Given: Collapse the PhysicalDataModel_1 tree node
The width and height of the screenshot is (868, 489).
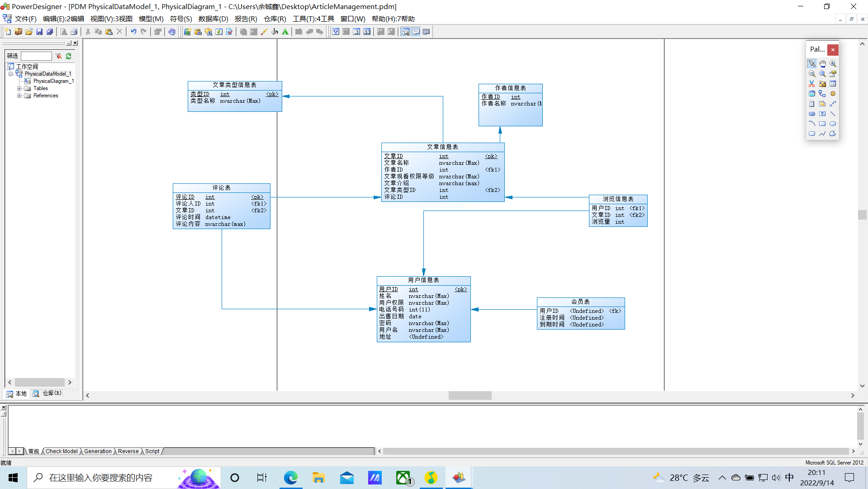Looking at the screenshot, I should (11, 74).
